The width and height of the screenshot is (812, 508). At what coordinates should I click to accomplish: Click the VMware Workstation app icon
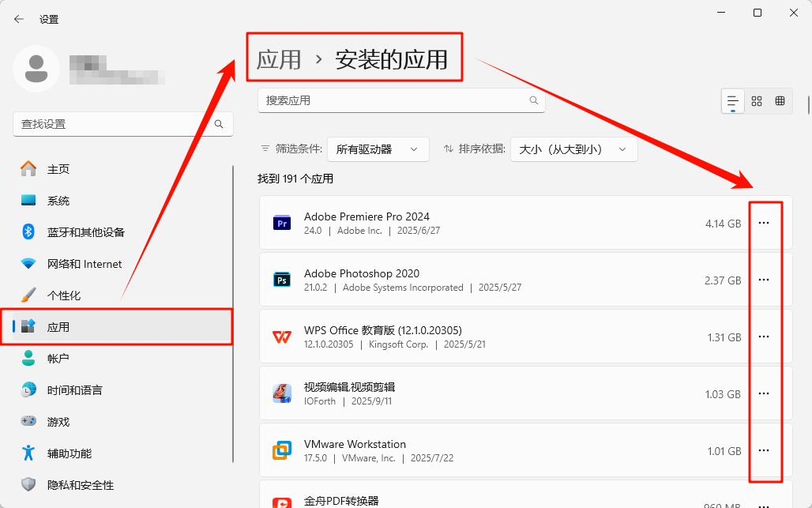click(x=282, y=450)
